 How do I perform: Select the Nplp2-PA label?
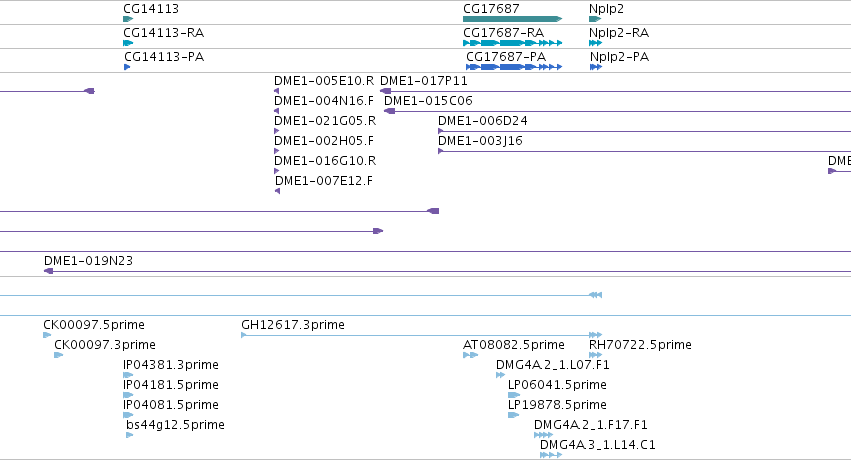(x=619, y=57)
